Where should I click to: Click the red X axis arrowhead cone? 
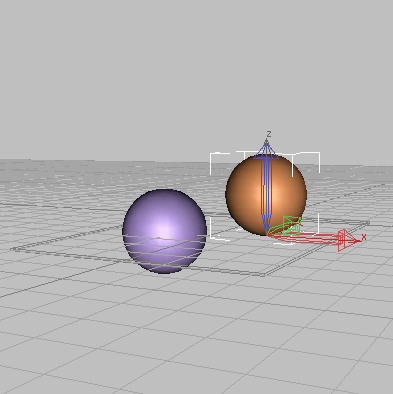[349, 240]
